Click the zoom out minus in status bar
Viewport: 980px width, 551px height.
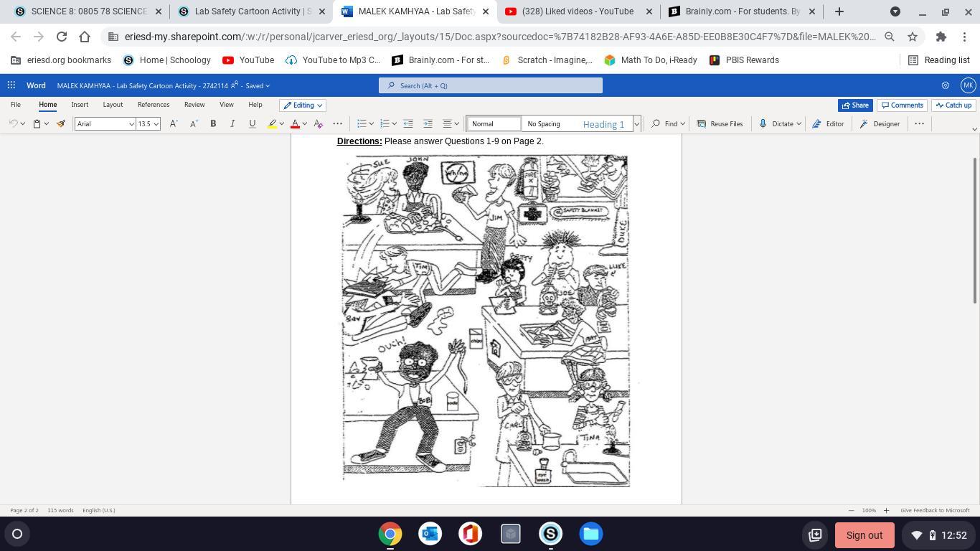pyautogui.click(x=852, y=511)
